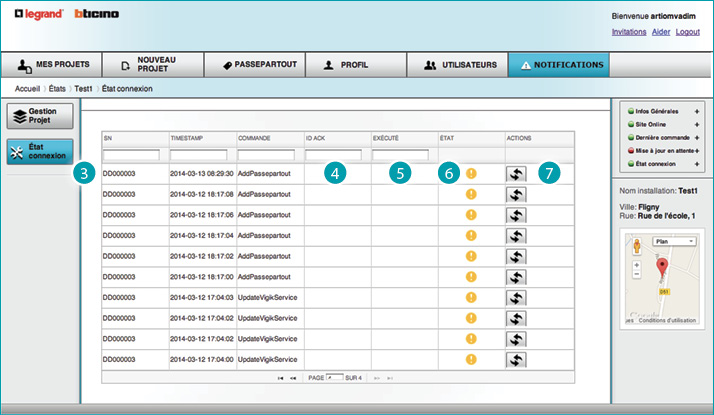
Task: Open the Notifications tab
Action: pos(558,65)
